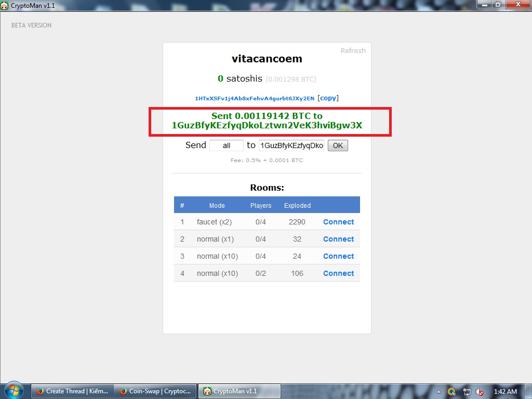Image resolution: width=532 pixels, height=399 pixels.
Task: Select 'faucet (x2)' mode cell
Action: pos(214,222)
